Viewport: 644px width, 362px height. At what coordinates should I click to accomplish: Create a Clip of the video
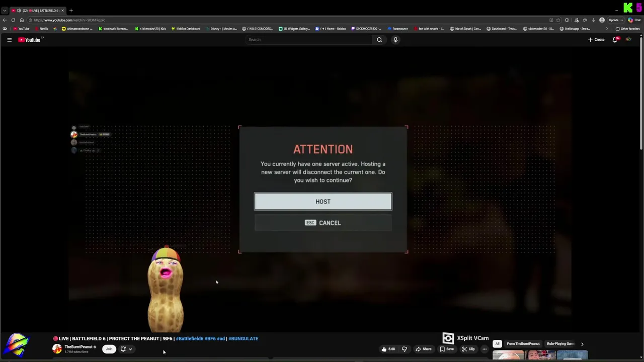(x=468, y=349)
